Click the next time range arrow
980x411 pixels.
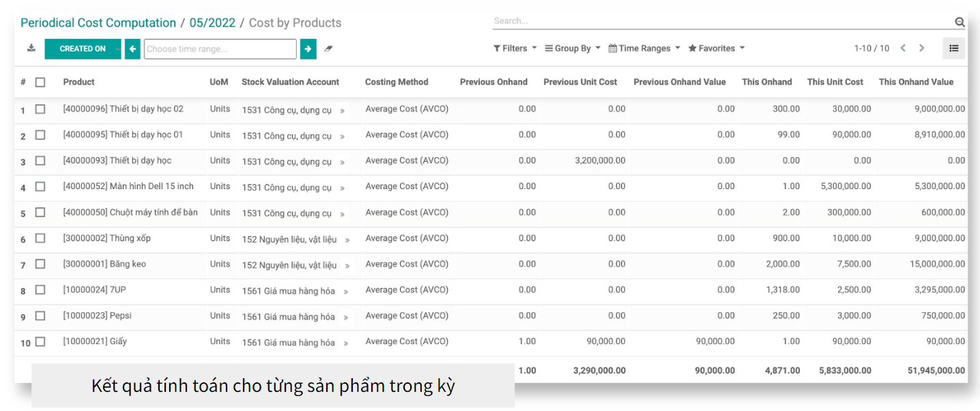(308, 49)
